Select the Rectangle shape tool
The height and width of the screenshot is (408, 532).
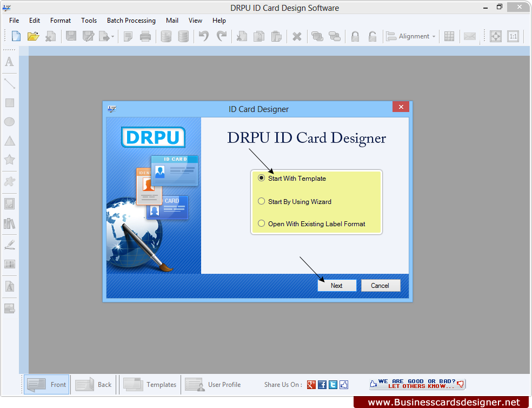point(10,103)
